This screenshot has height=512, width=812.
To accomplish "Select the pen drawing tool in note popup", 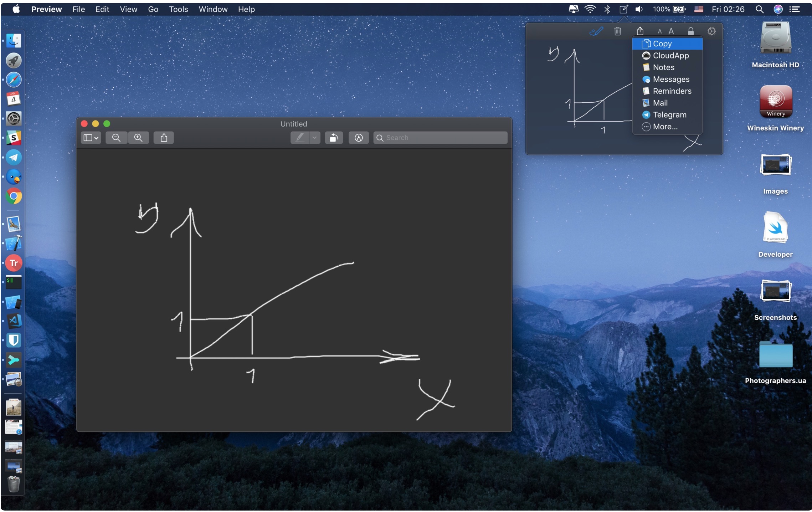I will click(596, 31).
